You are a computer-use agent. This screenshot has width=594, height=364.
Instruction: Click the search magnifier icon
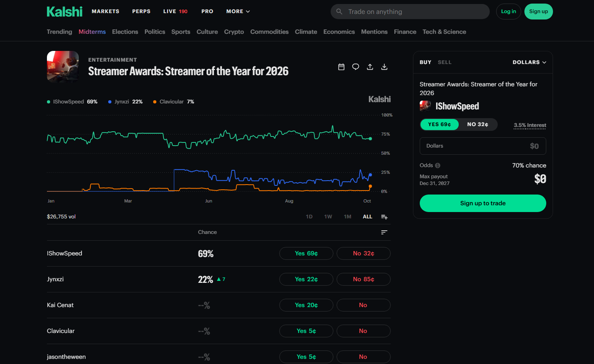[339, 12]
